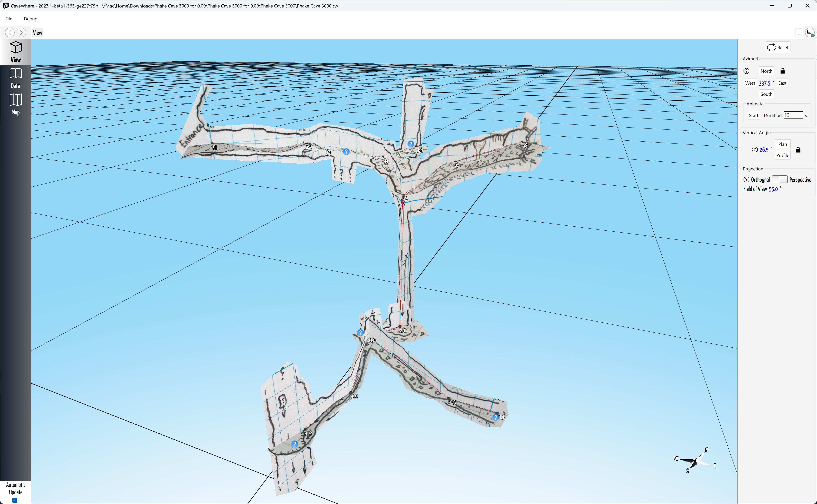Open Projection help question mark
This screenshot has height=504, width=817.
pyautogui.click(x=746, y=180)
